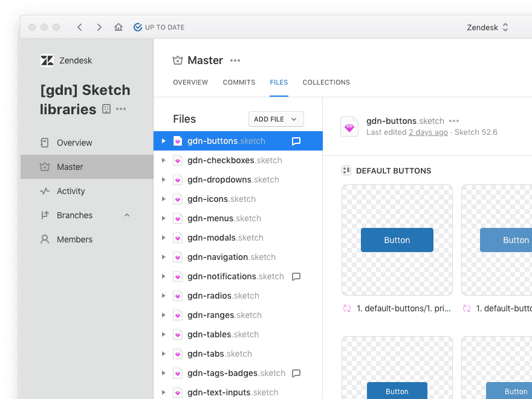The height and width of the screenshot is (399, 532).
Task: Select the primary Button preview thumbnail
Action: pos(397,240)
